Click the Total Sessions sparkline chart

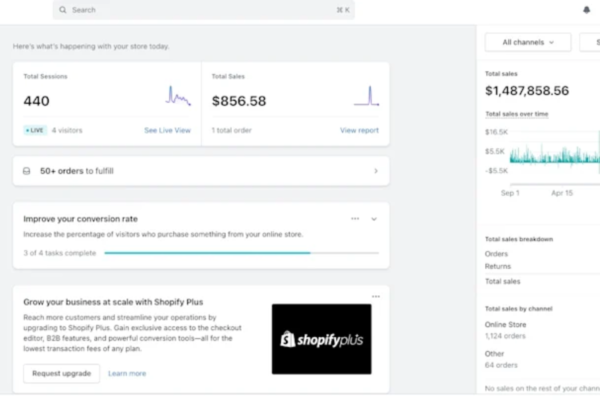pyautogui.click(x=178, y=96)
